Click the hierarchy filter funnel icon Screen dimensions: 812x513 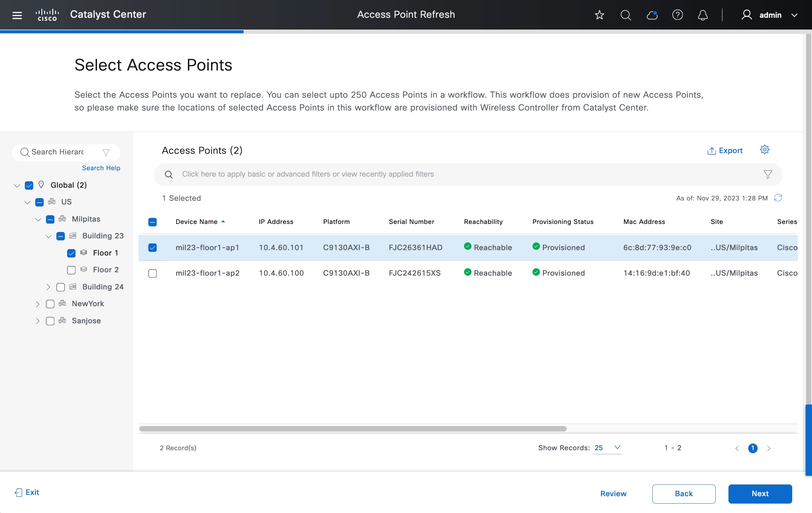[x=106, y=152]
